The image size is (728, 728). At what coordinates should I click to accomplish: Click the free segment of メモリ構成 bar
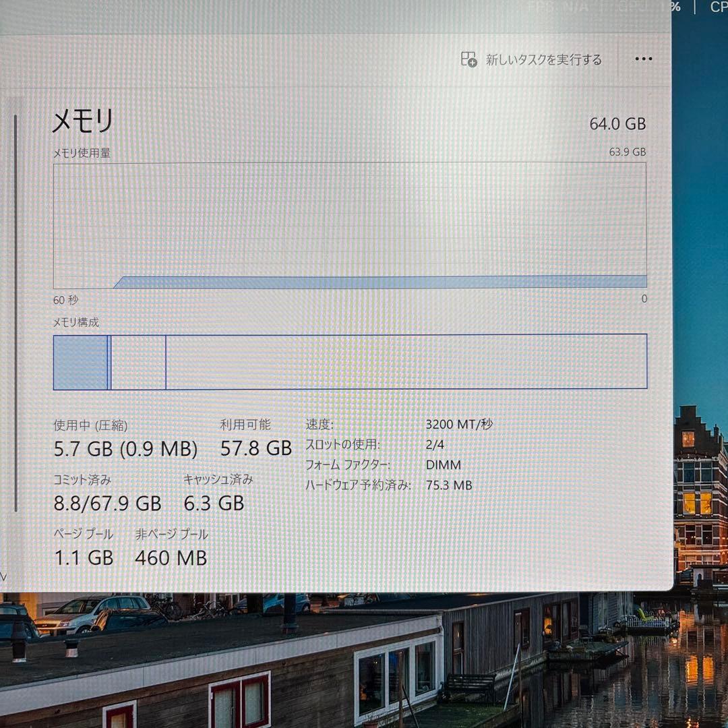[x=406, y=362]
